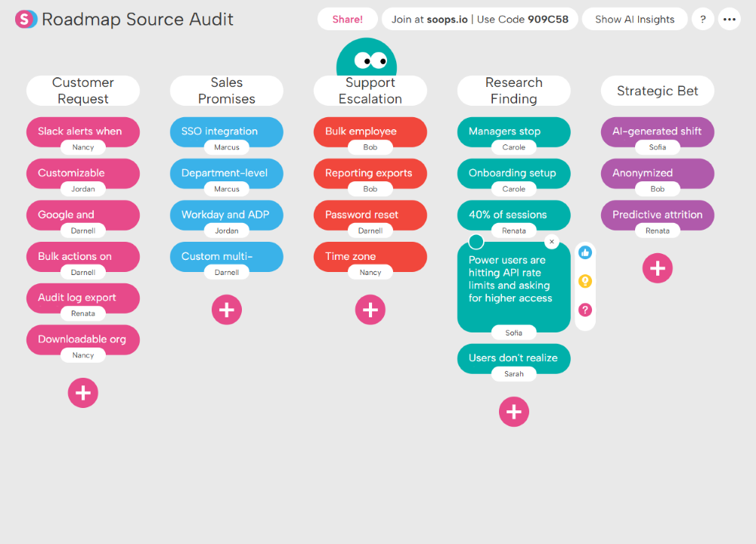The height and width of the screenshot is (544, 756).
Task: Add a lightbulb reaction to the selected note
Action: pyautogui.click(x=585, y=281)
